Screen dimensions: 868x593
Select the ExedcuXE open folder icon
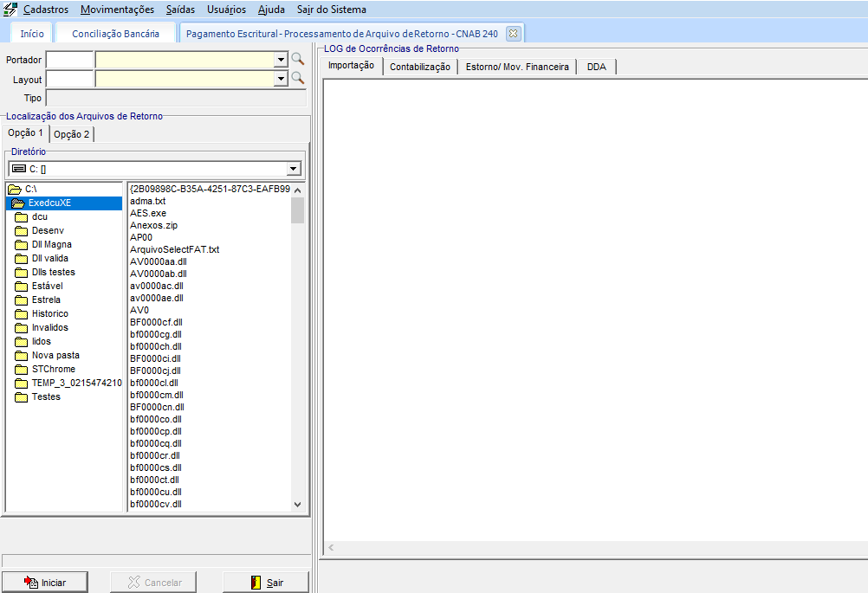(17, 203)
